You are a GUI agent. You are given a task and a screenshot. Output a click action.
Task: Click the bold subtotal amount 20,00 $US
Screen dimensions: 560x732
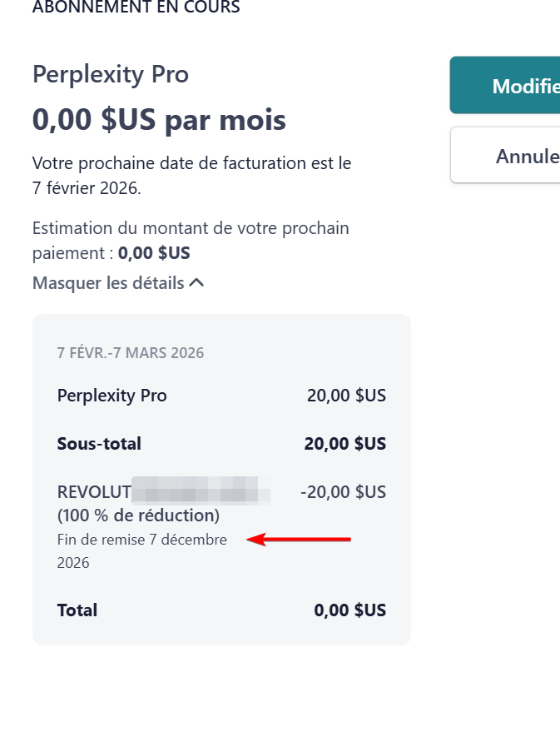(344, 444)
